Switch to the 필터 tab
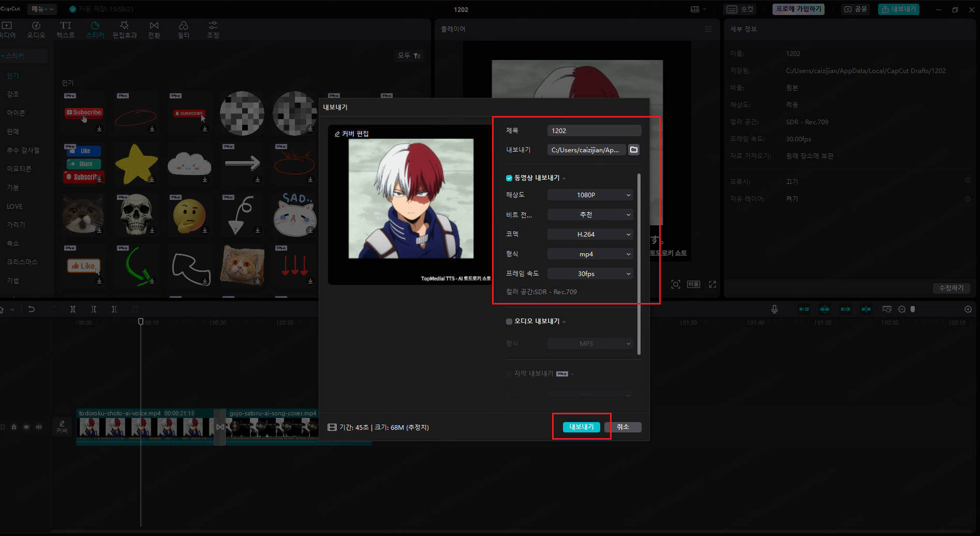Viewport: 980px width, 536px height. [x=184, y=30]
